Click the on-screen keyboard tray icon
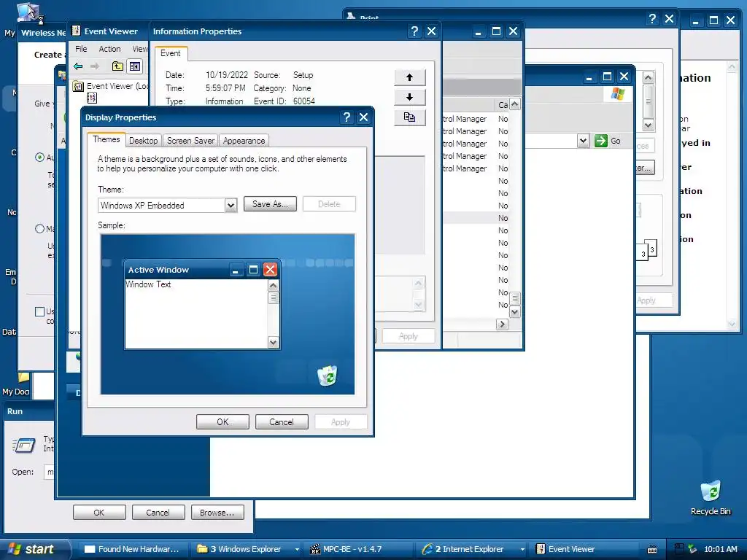Image resolution: width=747 pixels, height=560 pixels. tap(652, 550)
